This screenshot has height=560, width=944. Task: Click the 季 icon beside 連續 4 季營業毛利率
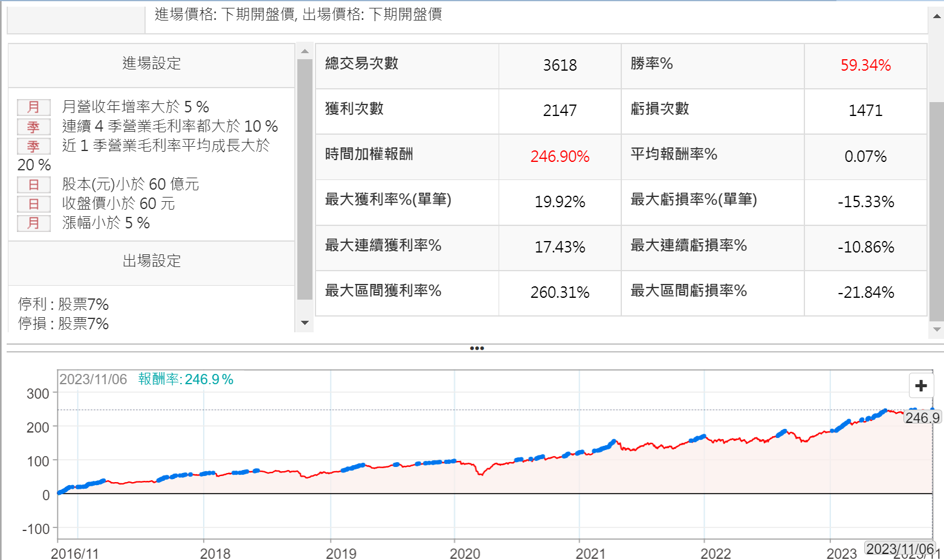pos(33,127)
